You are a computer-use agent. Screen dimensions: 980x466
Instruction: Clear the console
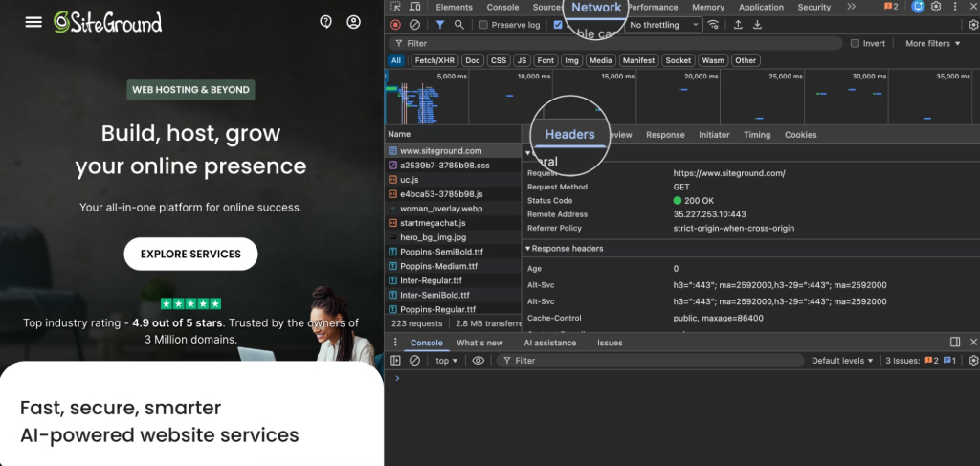[414, 361]
